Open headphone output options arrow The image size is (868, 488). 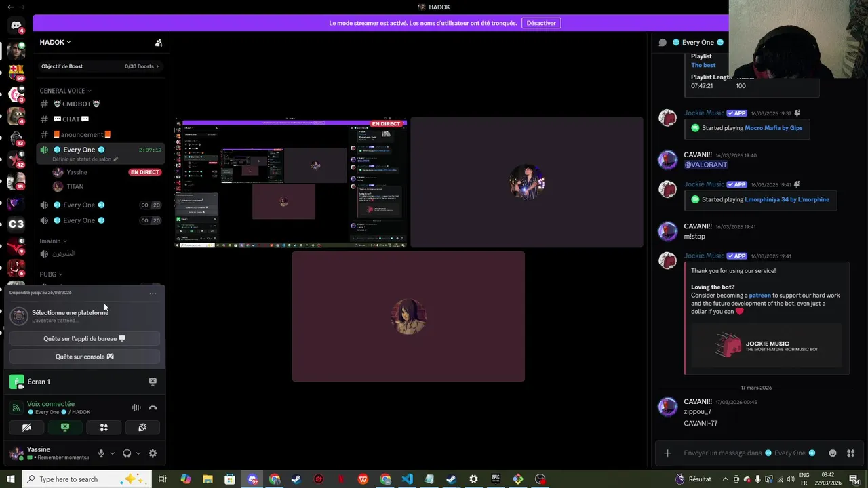(x=138, y=453)
